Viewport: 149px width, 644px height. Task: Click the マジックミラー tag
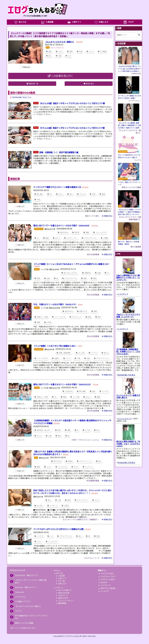pyautogui.click(x=81, y=500)
